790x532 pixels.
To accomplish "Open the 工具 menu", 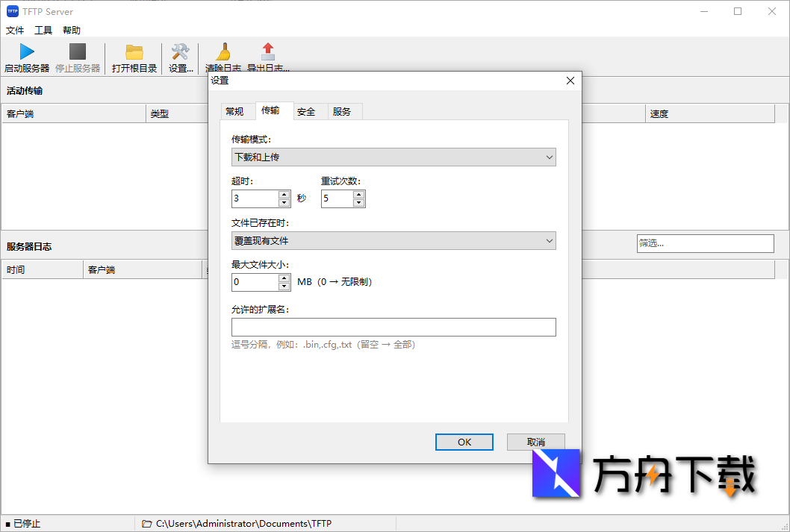I will click(42, 30).
